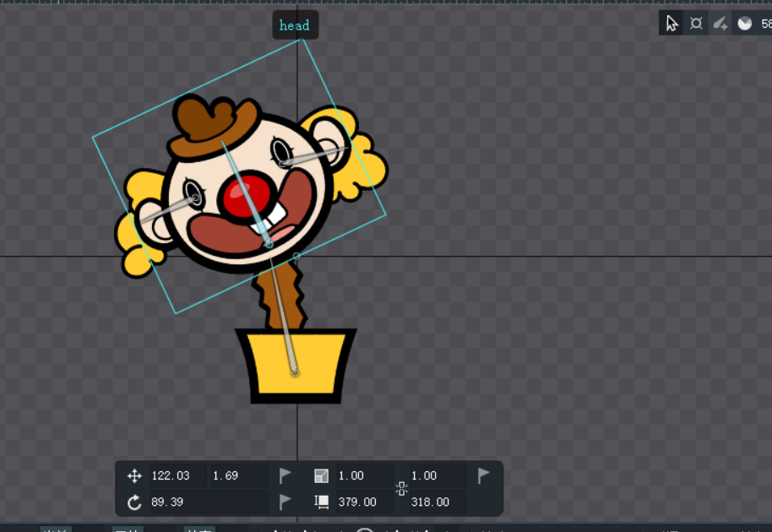Click the bone joint inside the yellow pot

pos(295,373)
